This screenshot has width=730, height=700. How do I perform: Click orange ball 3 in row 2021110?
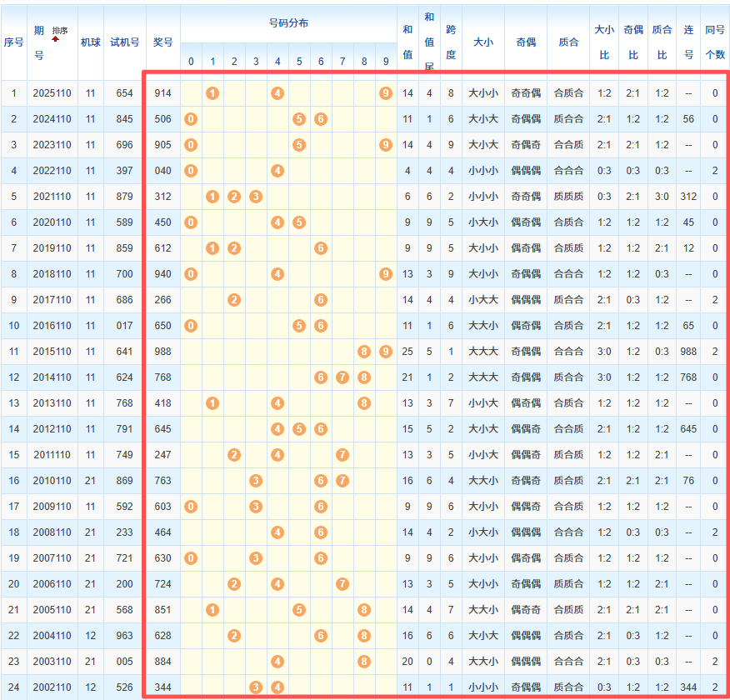256,197
